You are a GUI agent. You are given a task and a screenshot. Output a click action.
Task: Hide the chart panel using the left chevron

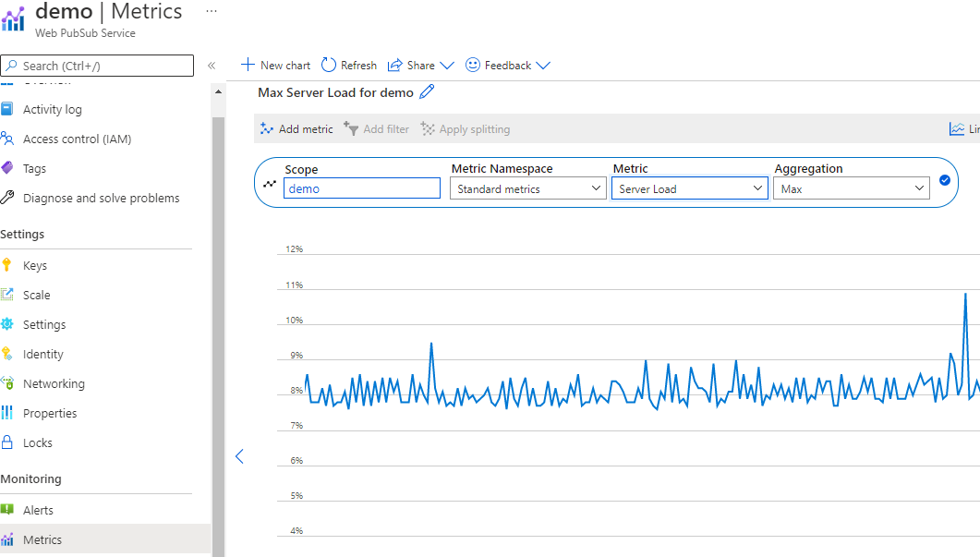(239, 456)
